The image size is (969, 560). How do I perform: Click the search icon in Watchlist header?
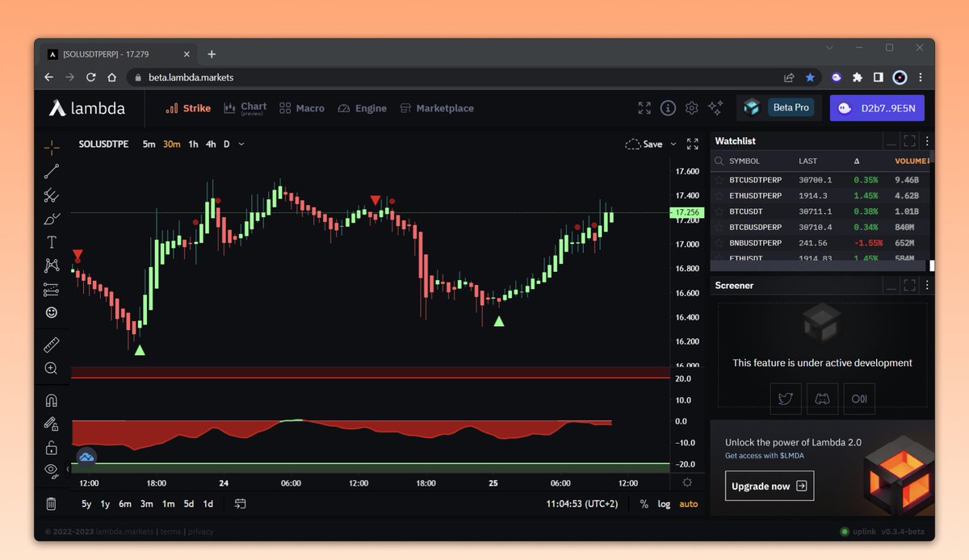point(719,161)
